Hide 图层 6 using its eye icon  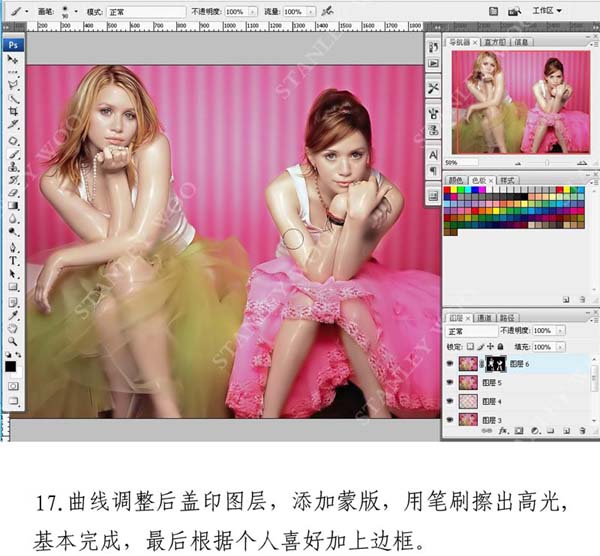tap(450, 365)
